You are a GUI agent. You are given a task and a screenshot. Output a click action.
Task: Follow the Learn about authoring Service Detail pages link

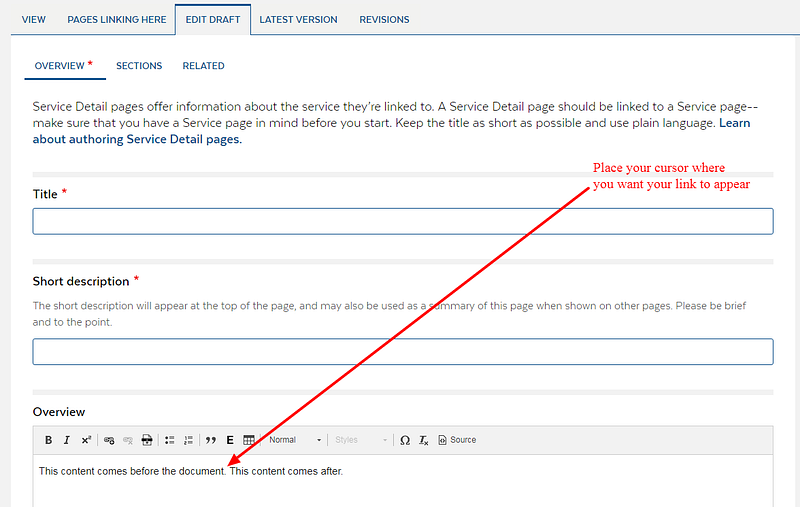coord(137,139)
